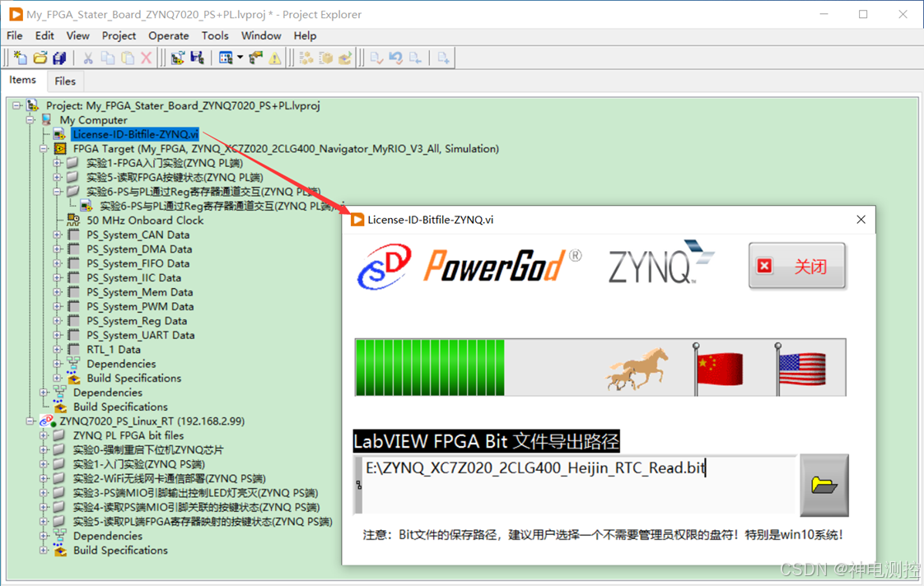The image size is (924, 586).
Task: Click the License-ID-Bitfile-ZYNQ.vi VI icon in tree
Action: coord(59,134)
